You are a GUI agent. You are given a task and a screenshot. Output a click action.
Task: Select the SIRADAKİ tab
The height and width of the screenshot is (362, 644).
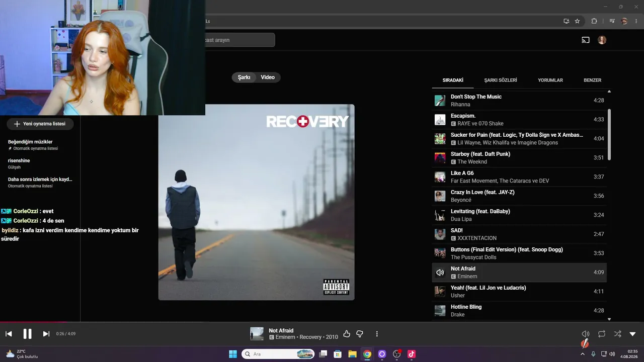[x=453, y=80]
